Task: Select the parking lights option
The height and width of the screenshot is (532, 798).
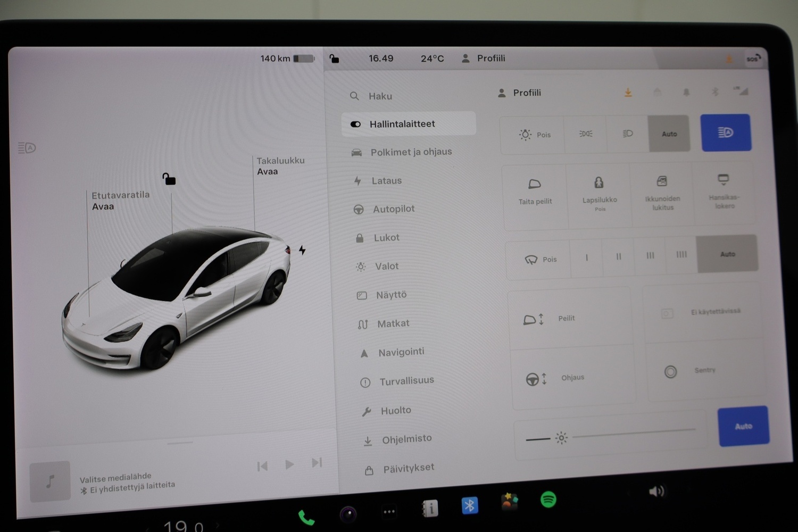Action: click(x=585, y=134)
